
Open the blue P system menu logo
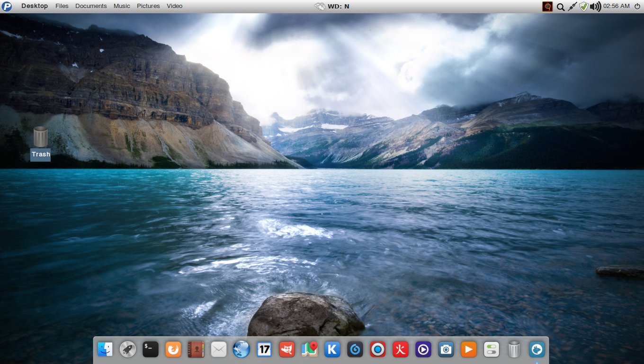pos(7,6)
